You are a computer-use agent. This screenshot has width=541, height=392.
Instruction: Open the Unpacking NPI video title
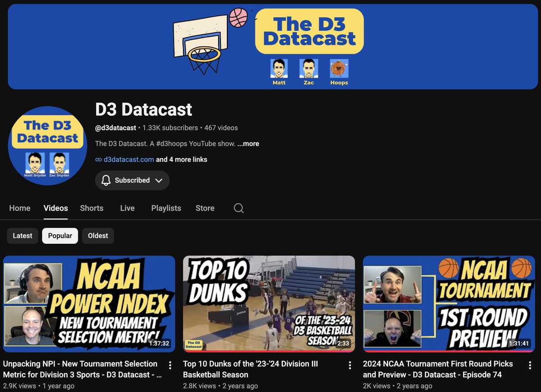82,369
